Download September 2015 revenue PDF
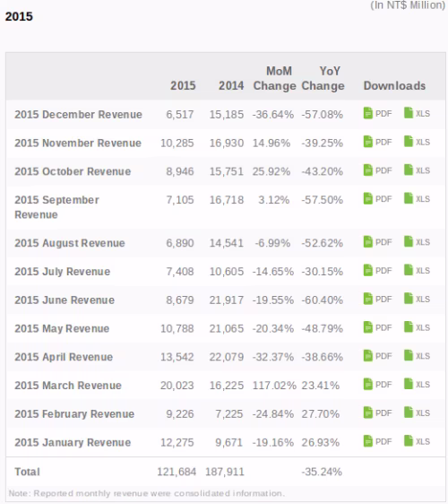Image resolution: width=448 pixels, height=504 pixels. click(x=378, y=199)
